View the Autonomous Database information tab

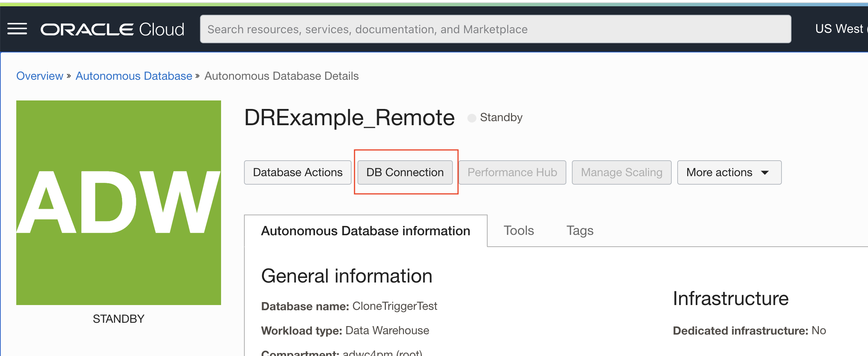(365, 231)
